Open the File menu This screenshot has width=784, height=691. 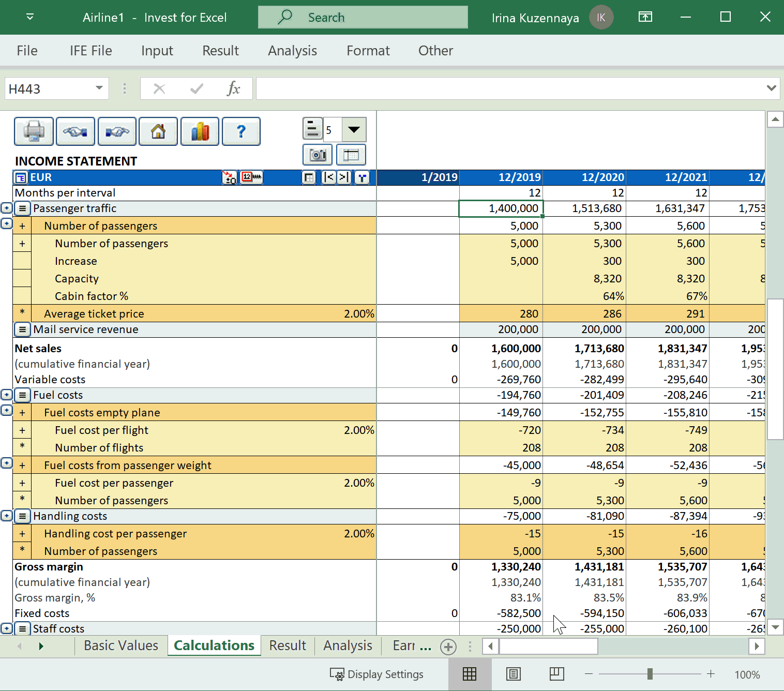(x=27, y=51)
